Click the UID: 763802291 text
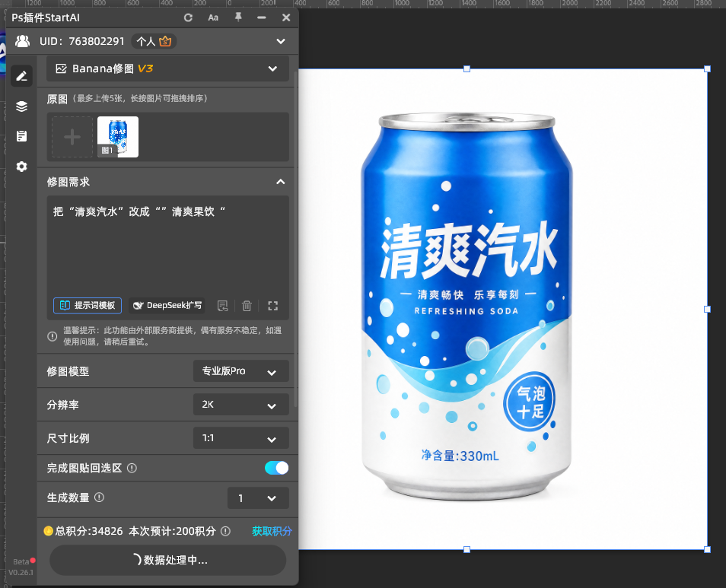Image resolution: width=726 pixels, height=588 pixels. [x=82, y=41]
